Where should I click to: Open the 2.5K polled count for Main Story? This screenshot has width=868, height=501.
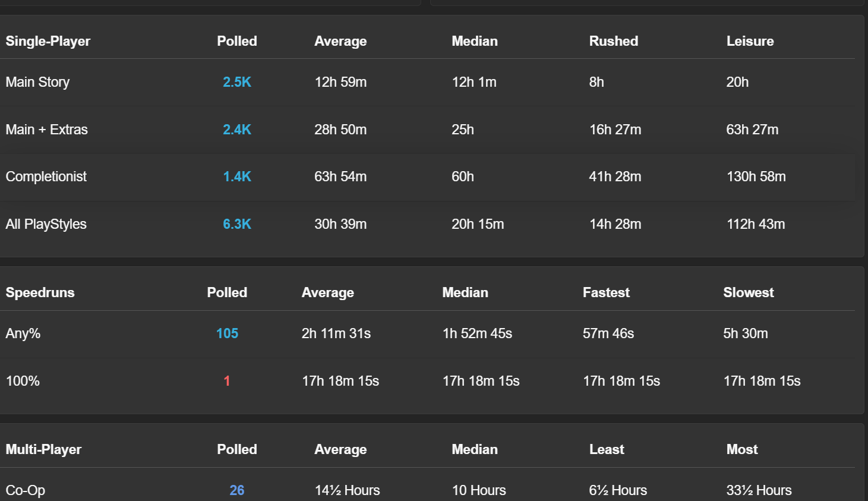236,82
